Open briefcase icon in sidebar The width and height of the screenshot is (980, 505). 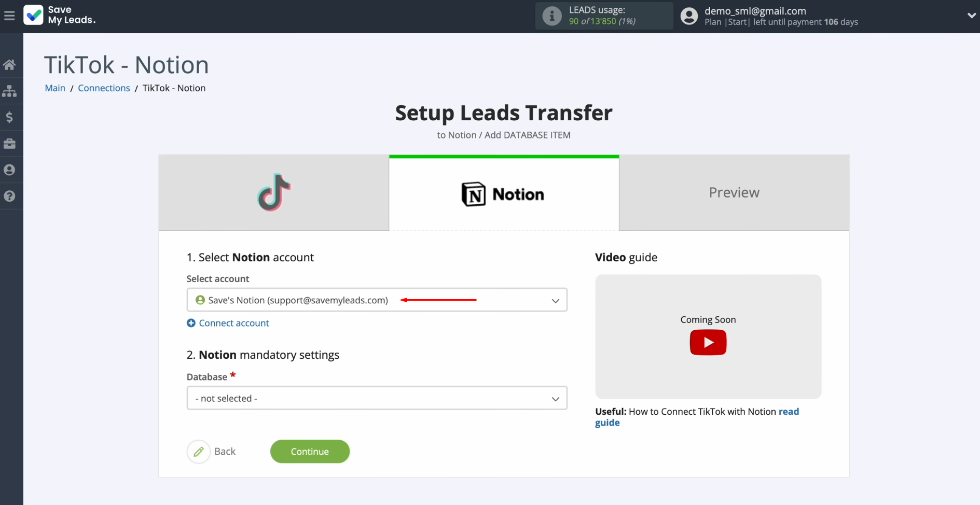(9, 144)
